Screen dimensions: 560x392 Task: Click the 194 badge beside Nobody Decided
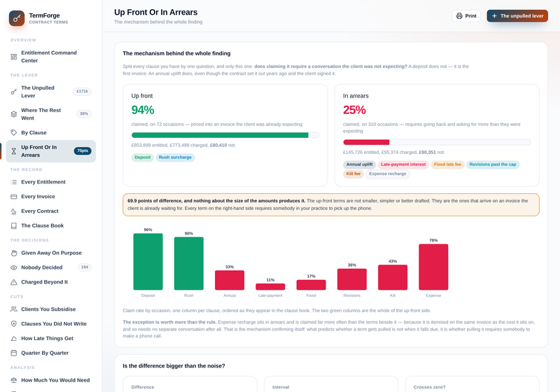(x=85, y=267)
